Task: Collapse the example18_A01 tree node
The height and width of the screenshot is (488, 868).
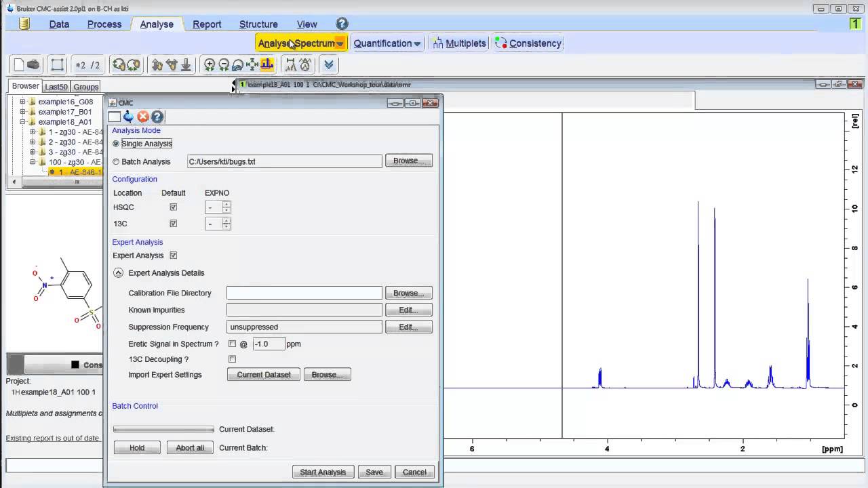Action: (x=22, y=122)
